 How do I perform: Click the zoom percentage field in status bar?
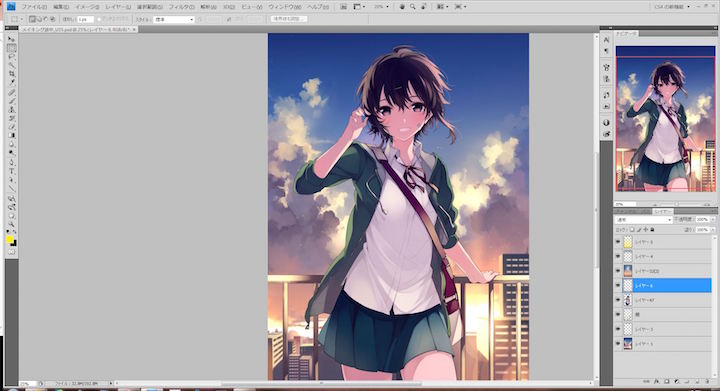27,383
